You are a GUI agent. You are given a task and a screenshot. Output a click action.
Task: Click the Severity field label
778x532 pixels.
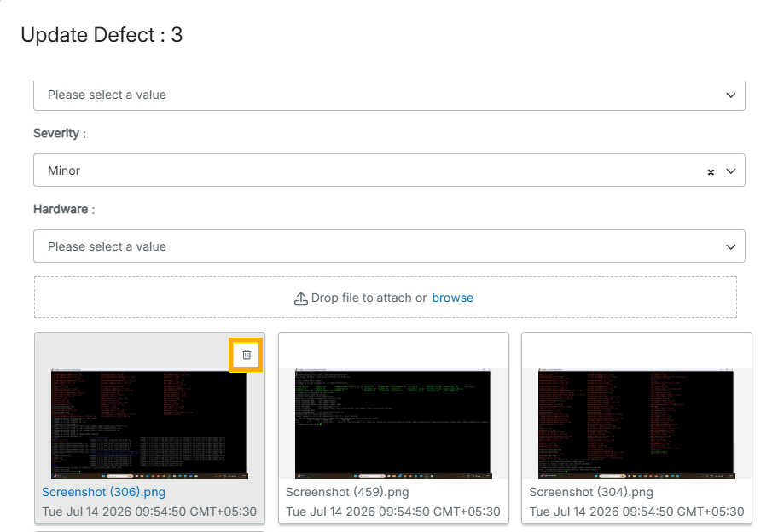point(60,133)
